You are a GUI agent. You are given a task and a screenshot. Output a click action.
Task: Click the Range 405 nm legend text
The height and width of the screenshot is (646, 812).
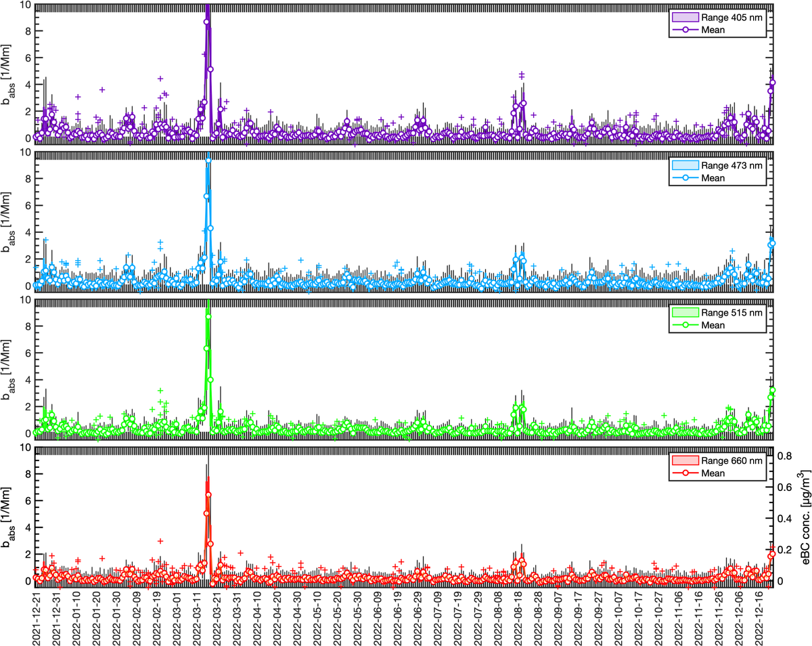pyautogui.click(x=732, y=17)
